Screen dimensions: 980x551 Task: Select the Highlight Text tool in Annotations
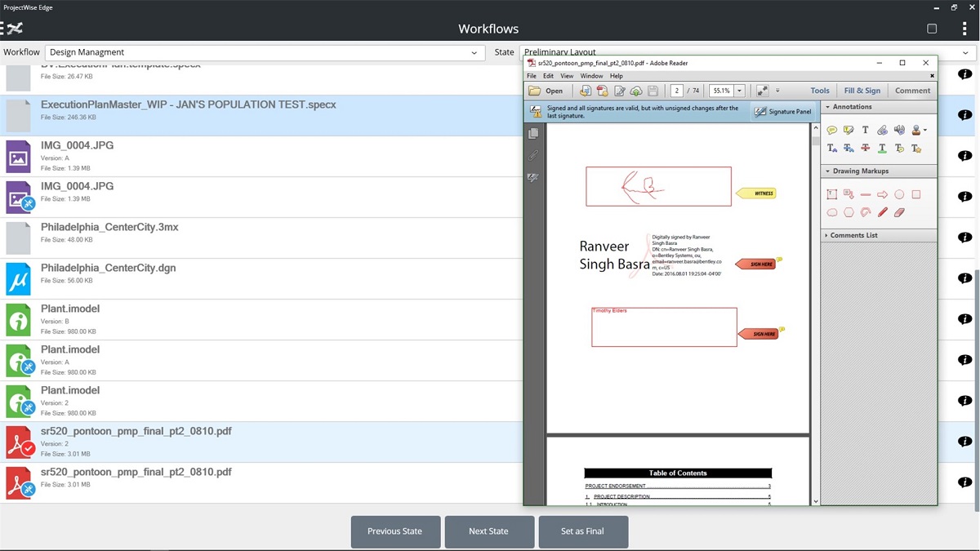pyautogui.click(x=848, y=130)
